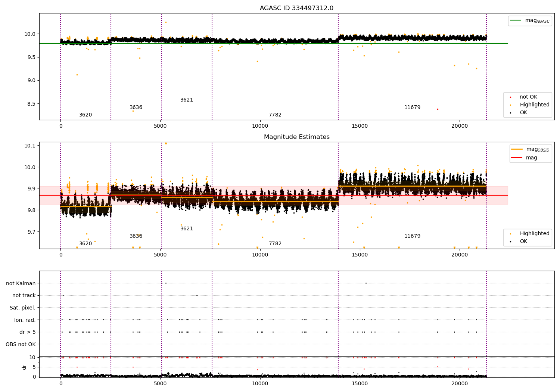Click the 'Magnitude Estimates' plot title
Screen dimensions: 560x392
(296, 137)
